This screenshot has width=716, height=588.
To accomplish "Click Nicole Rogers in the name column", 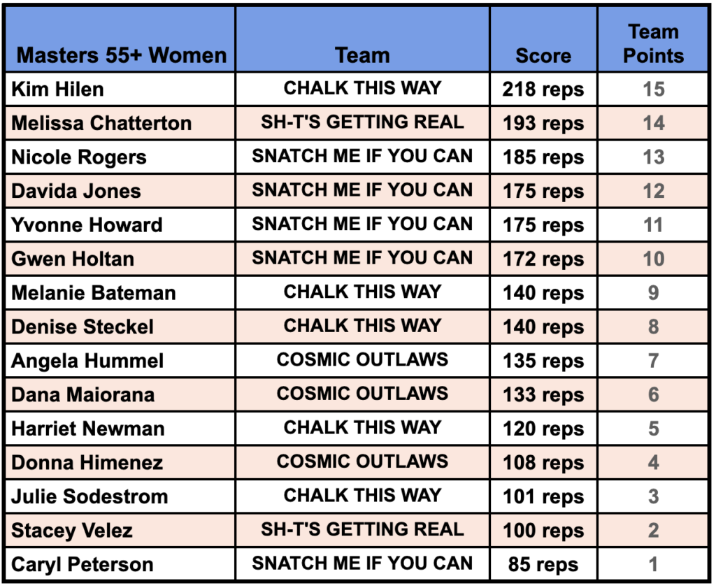I will pos(79,157).
